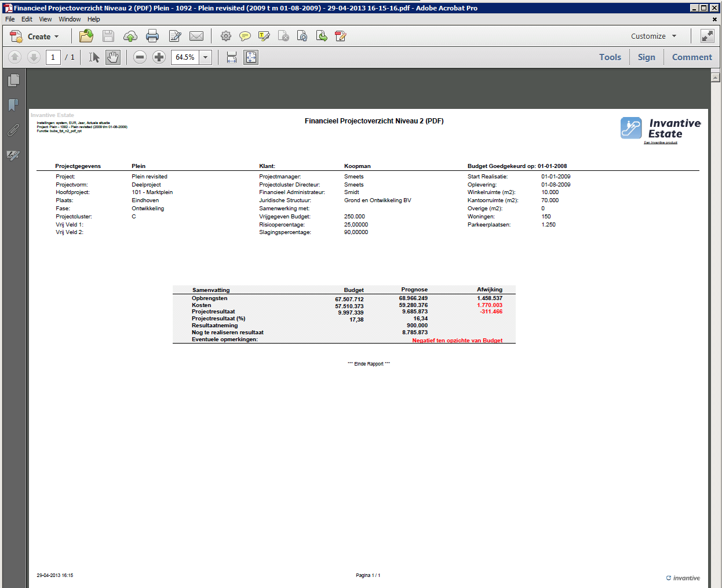Image resolution: width=722 pixels, height=588 pixels.
Task: Close the document with menu bar X
Action: click(x=714, y=19)
